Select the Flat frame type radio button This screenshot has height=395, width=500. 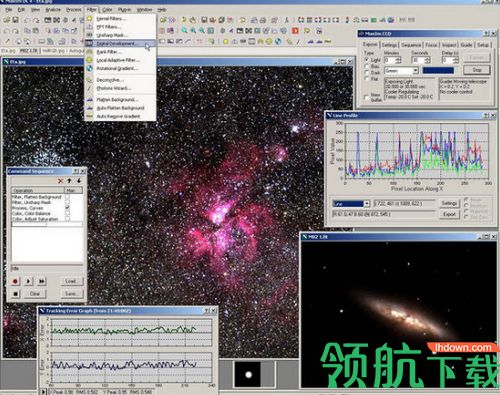pos(367,79)
